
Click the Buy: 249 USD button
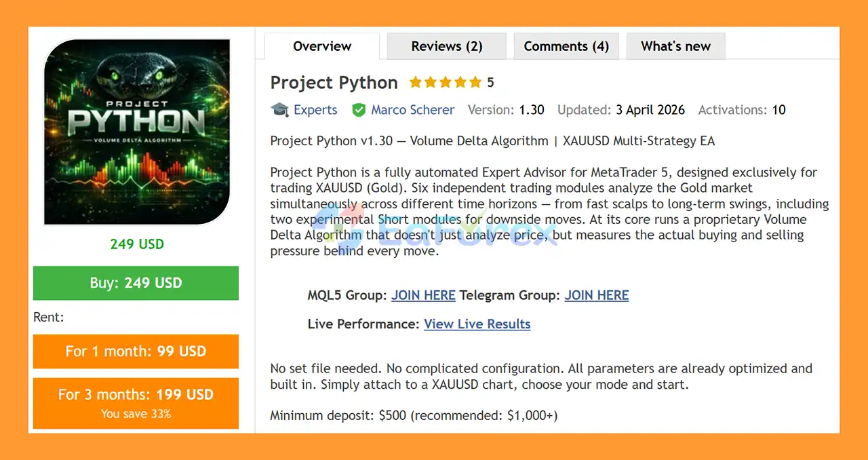(136, 283)
